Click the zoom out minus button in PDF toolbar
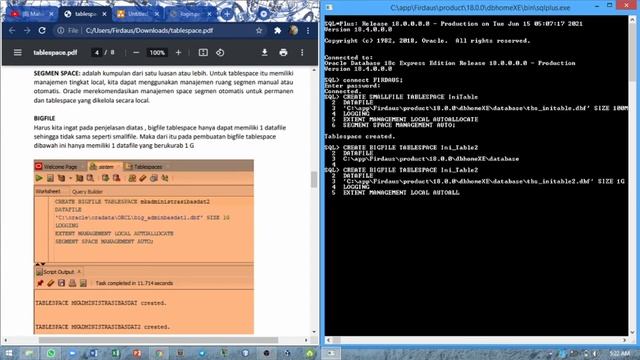The height and width of the screenshot is (360, 640). pos(136,53)
